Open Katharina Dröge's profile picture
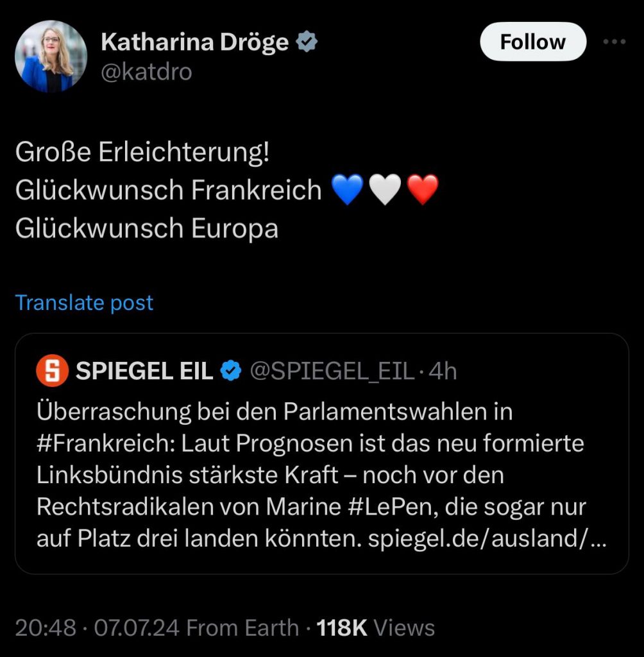This screenshot has height=657, width=644. pyautogui.click(x=51, y=56)
